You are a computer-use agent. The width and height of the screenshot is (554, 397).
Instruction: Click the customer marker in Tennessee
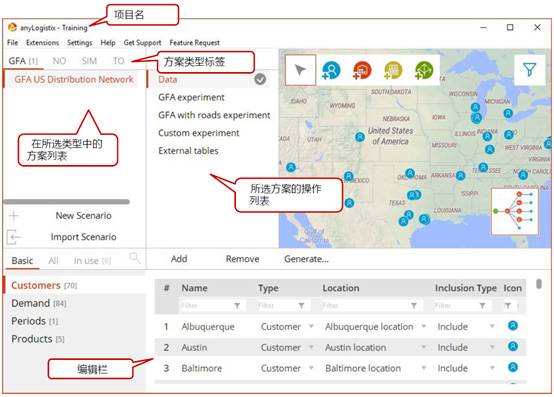pyautogui.click(x=483, y=167)
